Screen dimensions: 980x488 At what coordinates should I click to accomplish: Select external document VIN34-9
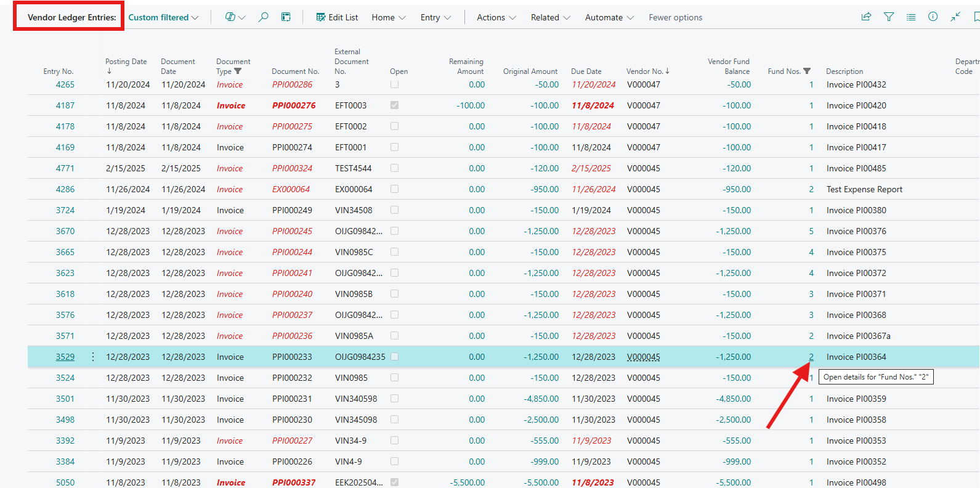351,441
